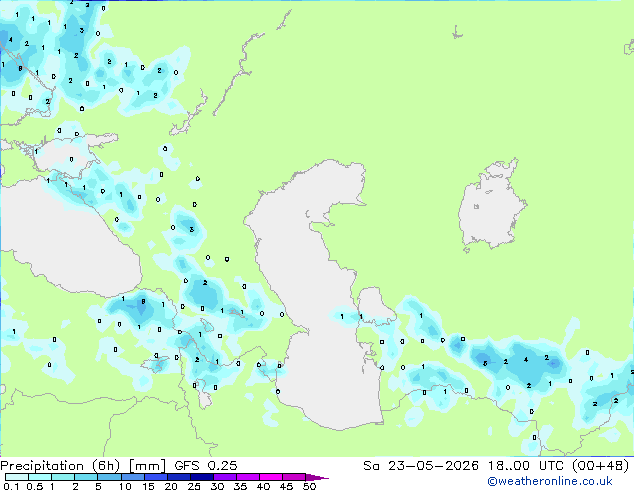Click the 10–15 mm legend color swatch
This screenshot has height=490, width=634.
(x=132, y=477)
